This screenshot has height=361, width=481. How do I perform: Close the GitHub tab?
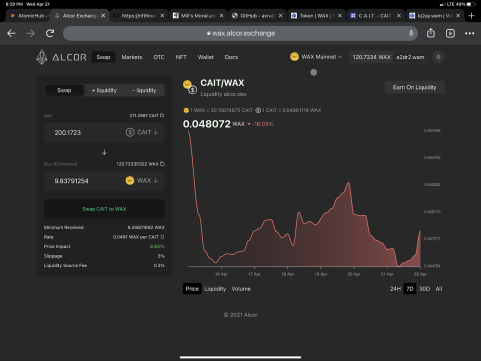281,16
